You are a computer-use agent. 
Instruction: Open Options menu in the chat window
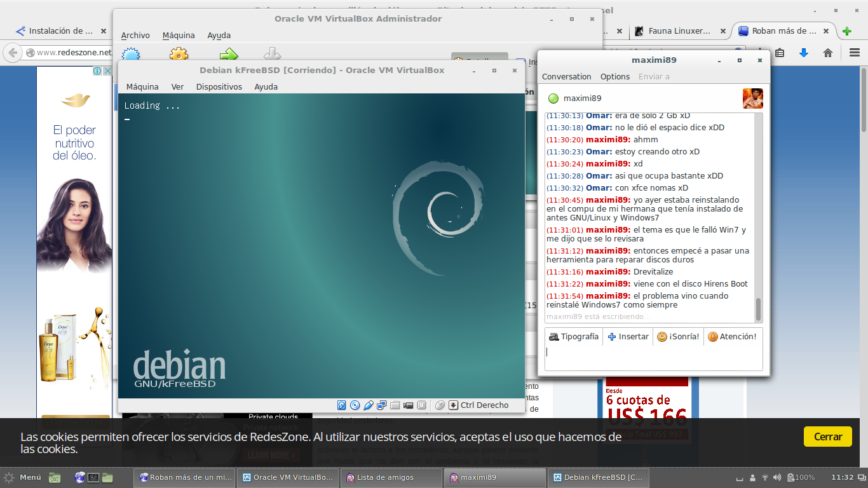tap(615, 76)
